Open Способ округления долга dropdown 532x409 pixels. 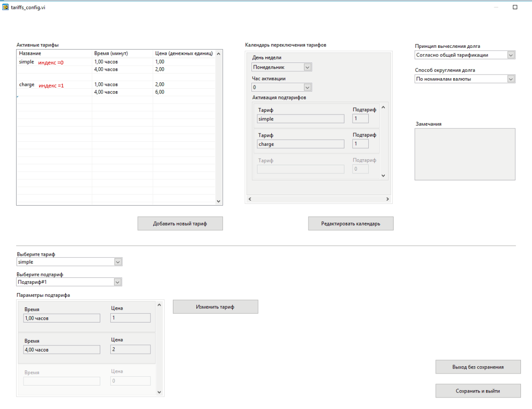pyautogui.click(x=511, y=79)
